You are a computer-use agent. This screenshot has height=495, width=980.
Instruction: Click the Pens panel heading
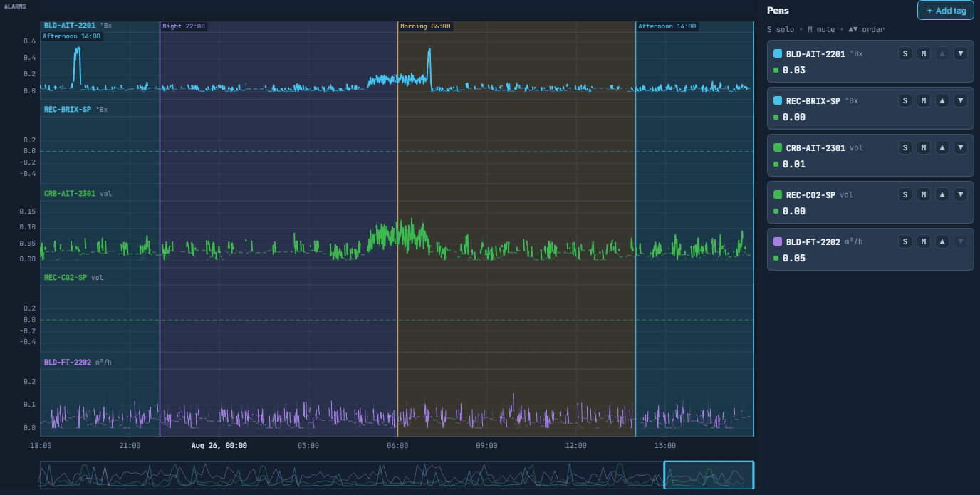[x=778, y=11]
